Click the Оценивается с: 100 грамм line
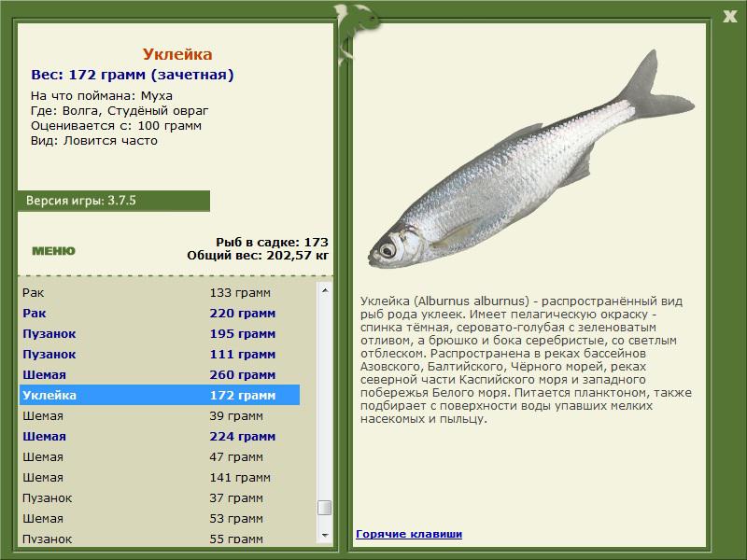Image resolution: width=747 pixels, height=560 pixels. pyautogui.click(x=116, y=126)
